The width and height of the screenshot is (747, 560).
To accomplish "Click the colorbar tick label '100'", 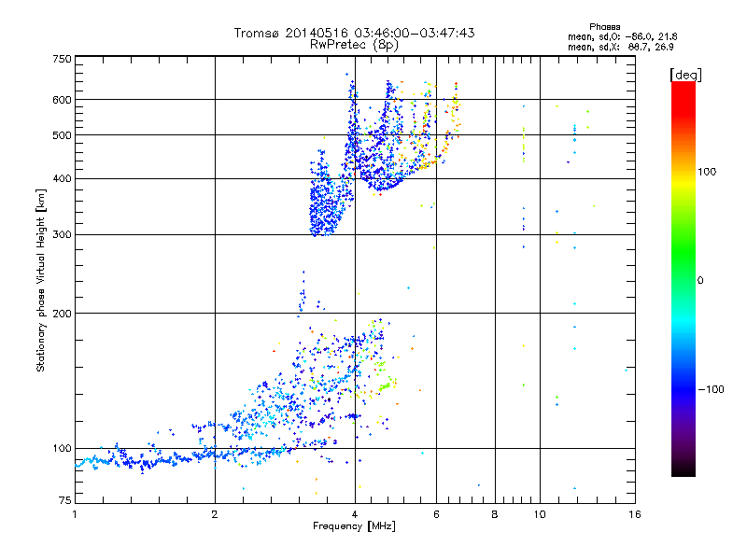I will point(707,172).
